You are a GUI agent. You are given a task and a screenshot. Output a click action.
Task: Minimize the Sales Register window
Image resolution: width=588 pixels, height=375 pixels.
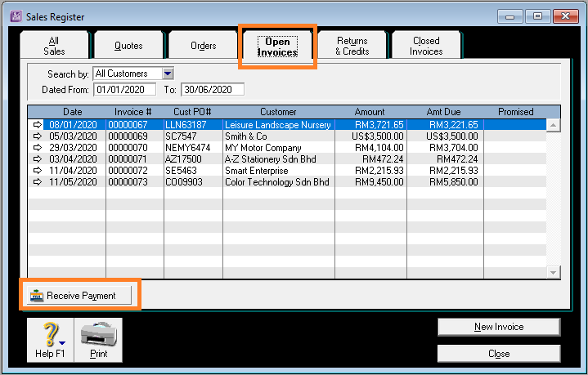pos(509,16)
